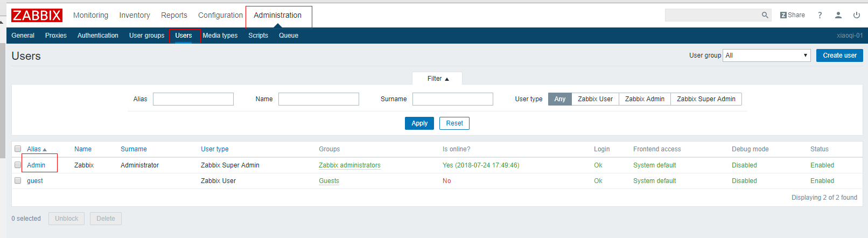The width and height of the screenshot is (868, 238).
Task: Sort by User type column header
Action: click(215, 149)
